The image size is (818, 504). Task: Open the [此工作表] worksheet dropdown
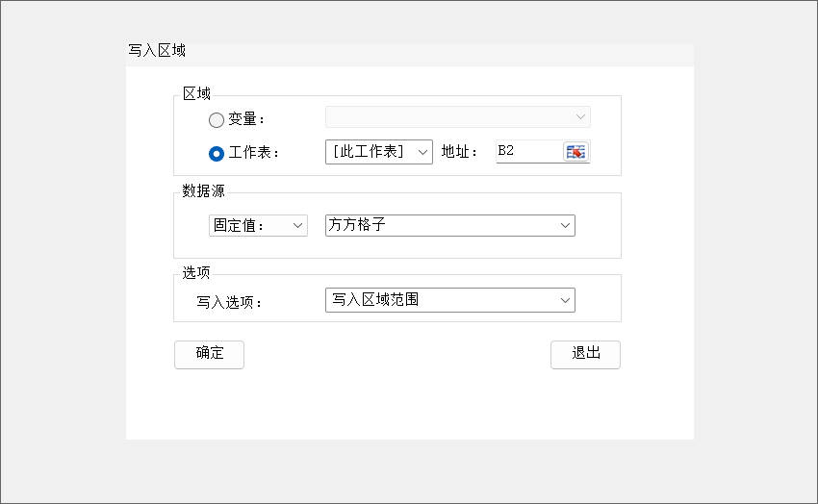click(x=379, y=152)
